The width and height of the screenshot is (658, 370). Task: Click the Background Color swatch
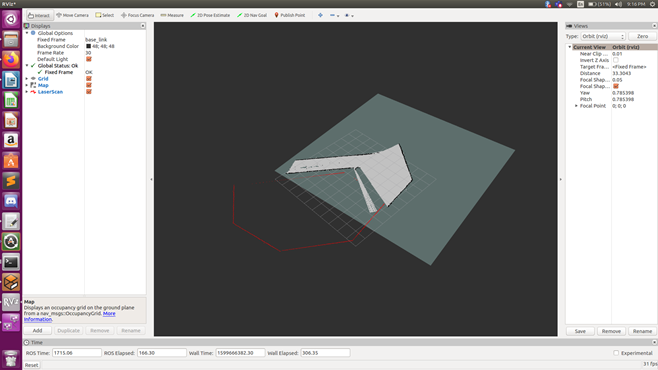89,46
